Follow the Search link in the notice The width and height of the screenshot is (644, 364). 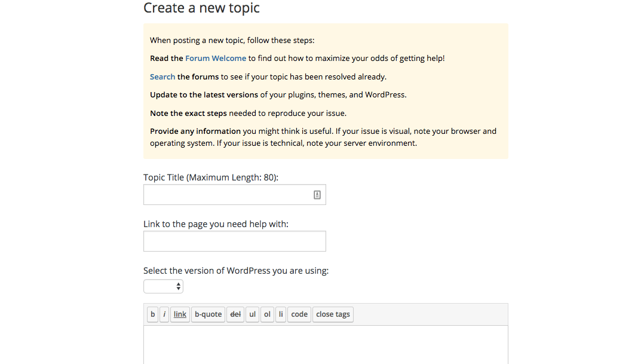[162, 77]
